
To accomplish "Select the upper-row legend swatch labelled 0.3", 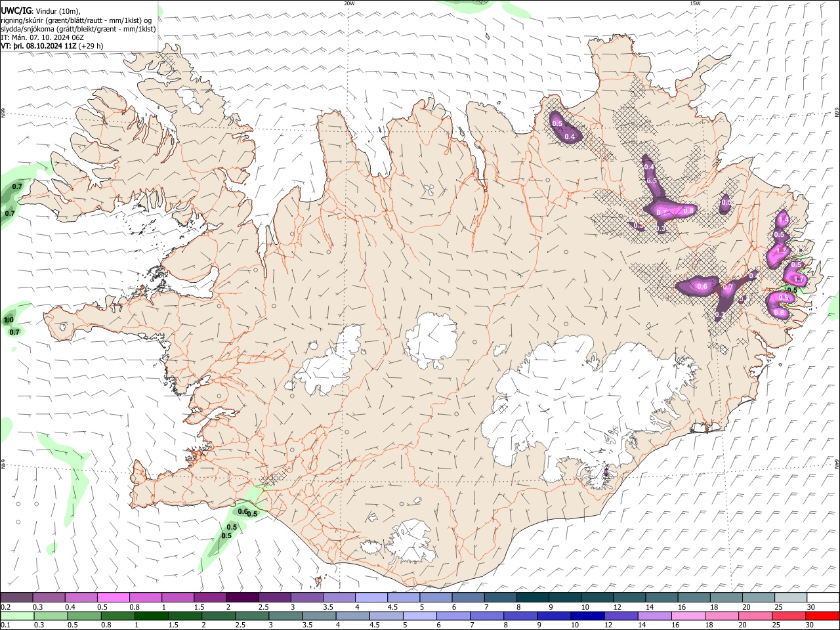I will click(x=49, y=597).
